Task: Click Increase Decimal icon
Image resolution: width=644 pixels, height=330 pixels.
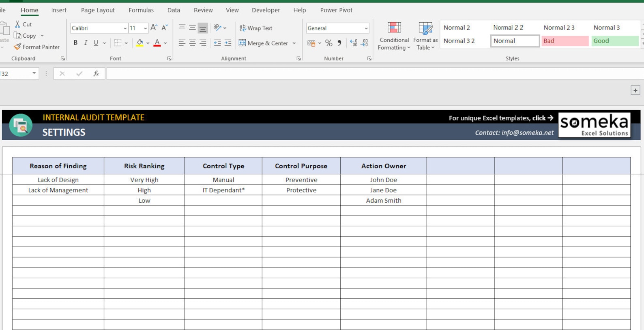Action: pos(354,43)
